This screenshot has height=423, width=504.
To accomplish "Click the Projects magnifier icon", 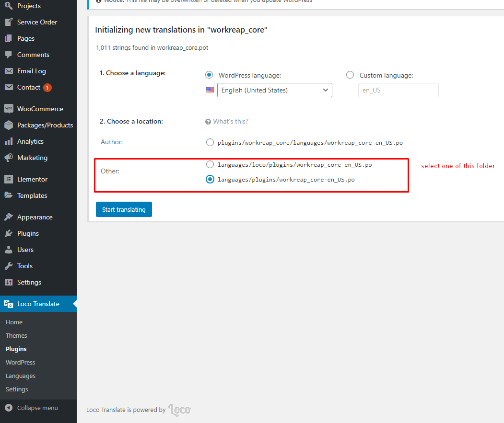I will (x=9, y=5).
